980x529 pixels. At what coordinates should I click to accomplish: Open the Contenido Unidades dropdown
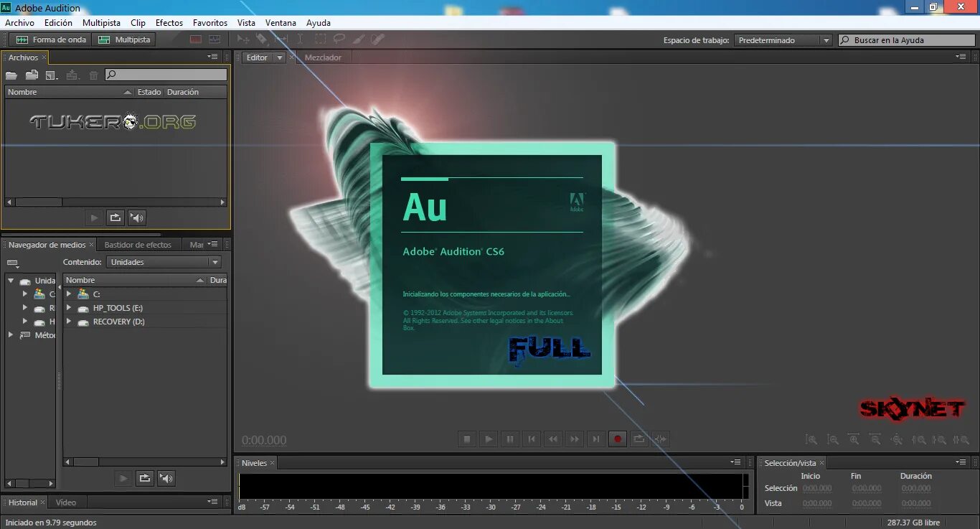click(x=164, y=262)
